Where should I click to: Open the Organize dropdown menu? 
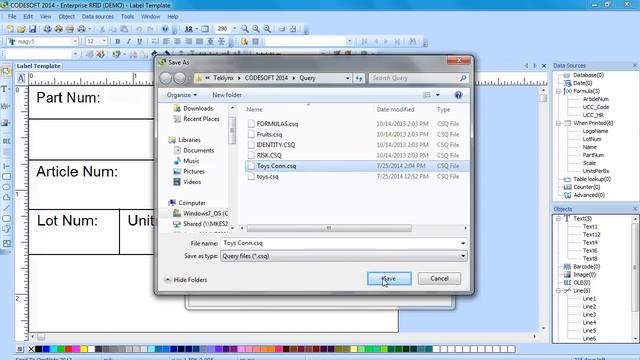tap(182, 95)
